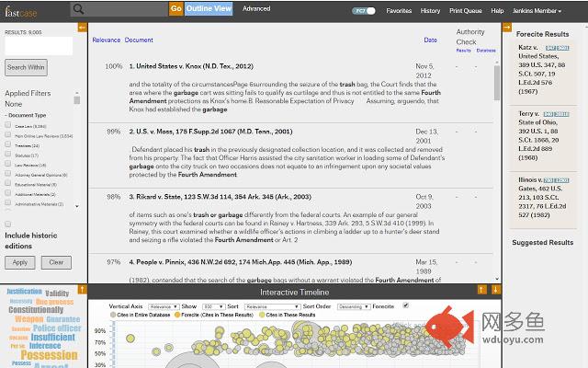Image resolution: width=588 pixels, height=368 pixels.
Task: Open the Show count dropdown
Action: coord(213,306)
